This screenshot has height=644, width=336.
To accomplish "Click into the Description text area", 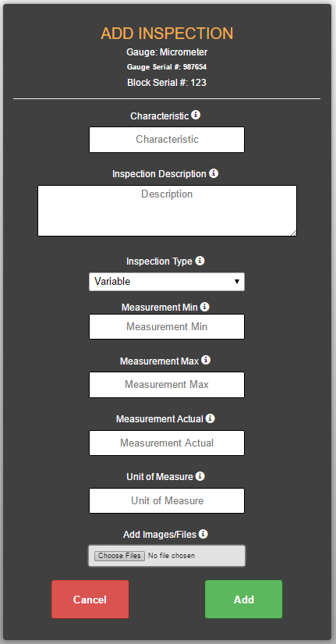I will pos(167,211).
